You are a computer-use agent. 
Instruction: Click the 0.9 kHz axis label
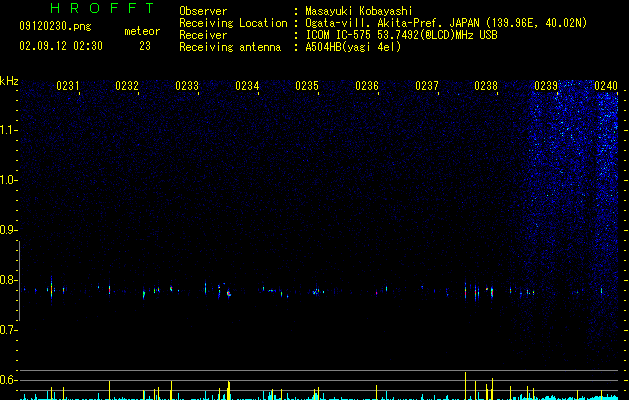click(x=8, y=230)
